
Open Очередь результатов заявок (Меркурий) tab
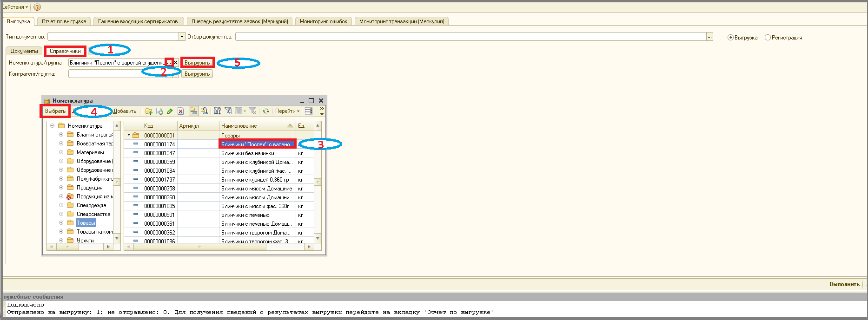point(240,21)
